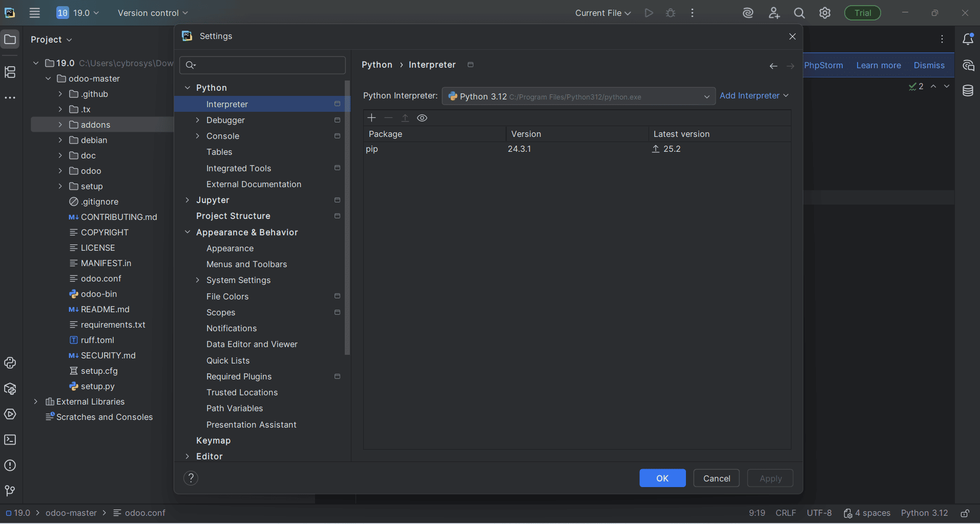Click Cancel in Settings dialog

[717, 478]
